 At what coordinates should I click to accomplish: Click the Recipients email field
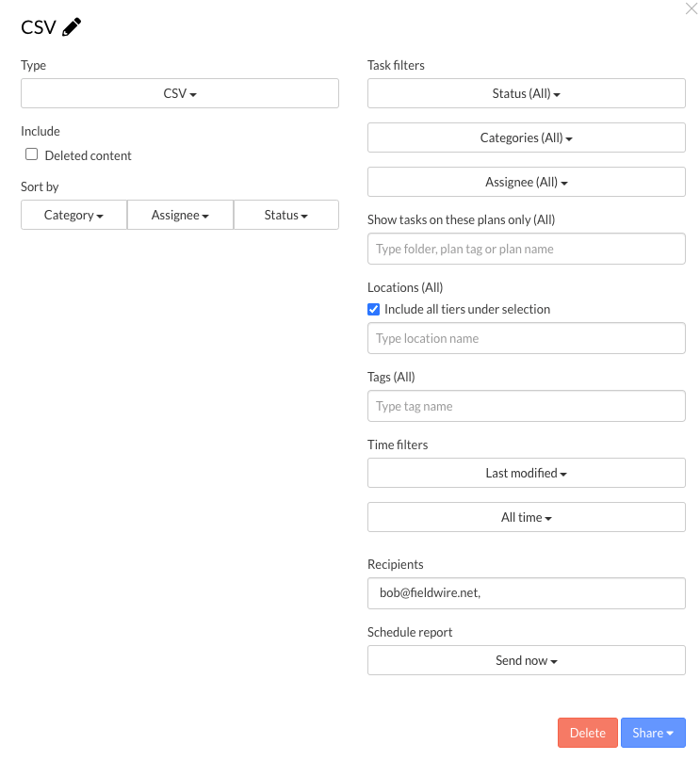[527, 592]
